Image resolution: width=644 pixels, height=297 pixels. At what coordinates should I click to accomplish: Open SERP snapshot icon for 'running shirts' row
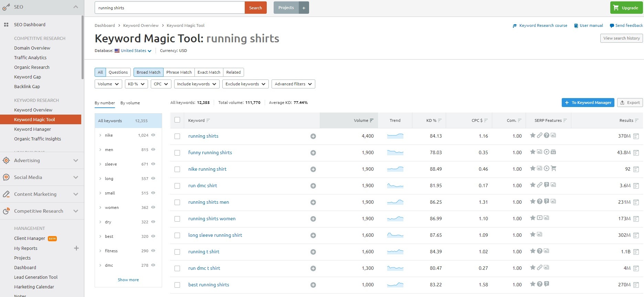click(x=636, y=136)
